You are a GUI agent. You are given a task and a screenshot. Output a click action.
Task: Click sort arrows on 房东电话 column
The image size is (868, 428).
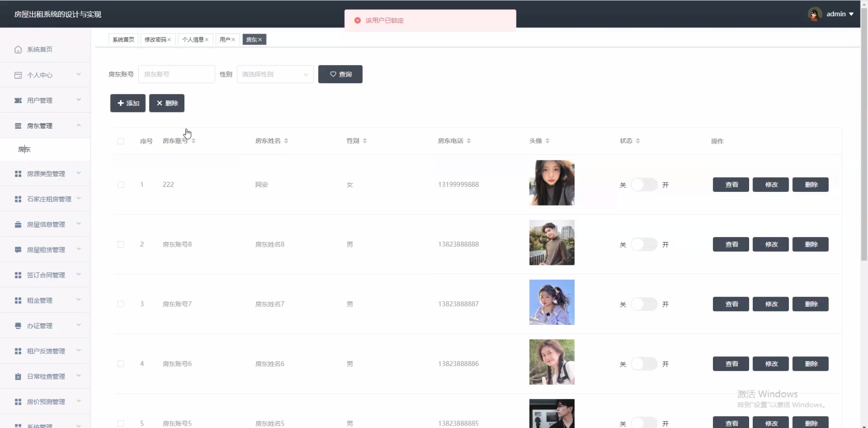(469, 141)
